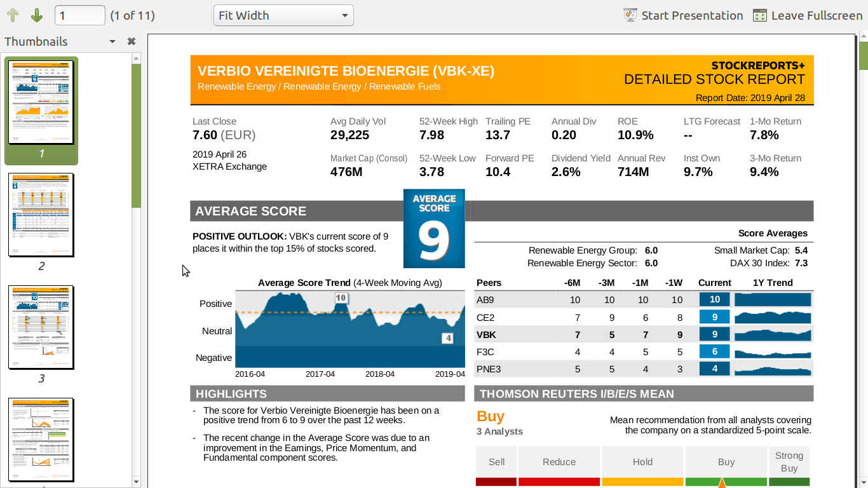Viewport: 868px width, 488px height.
Task: Click the page number input field
Action: [79, 15]
